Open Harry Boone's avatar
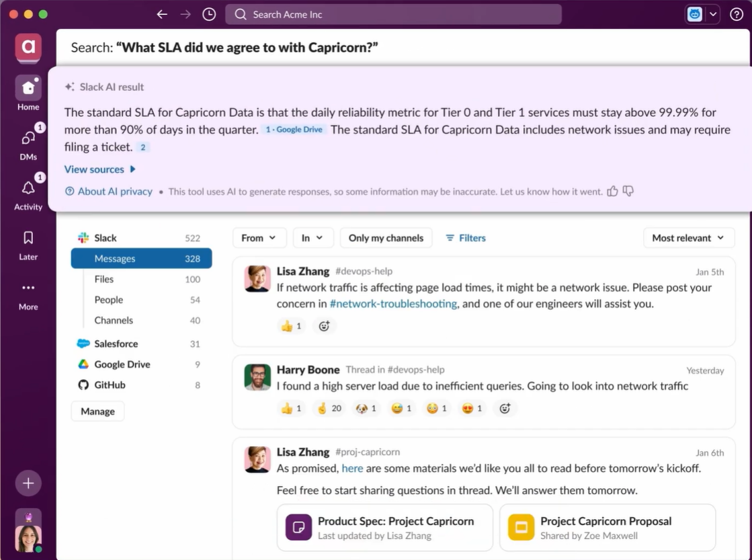 pos(257,377)
